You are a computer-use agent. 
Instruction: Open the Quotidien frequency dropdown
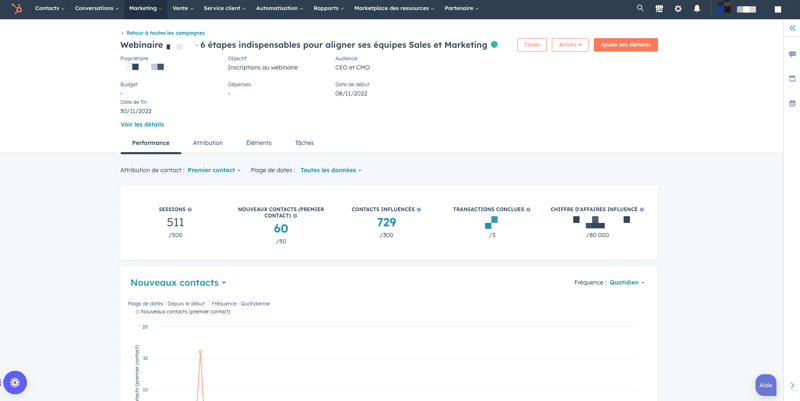(x=627, y=283)
